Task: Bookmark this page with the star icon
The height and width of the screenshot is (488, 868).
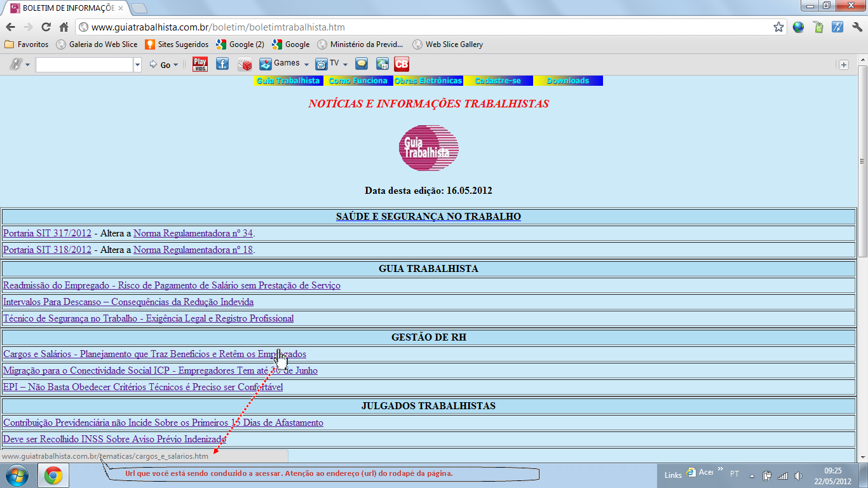Action: (x=778, y=27)
